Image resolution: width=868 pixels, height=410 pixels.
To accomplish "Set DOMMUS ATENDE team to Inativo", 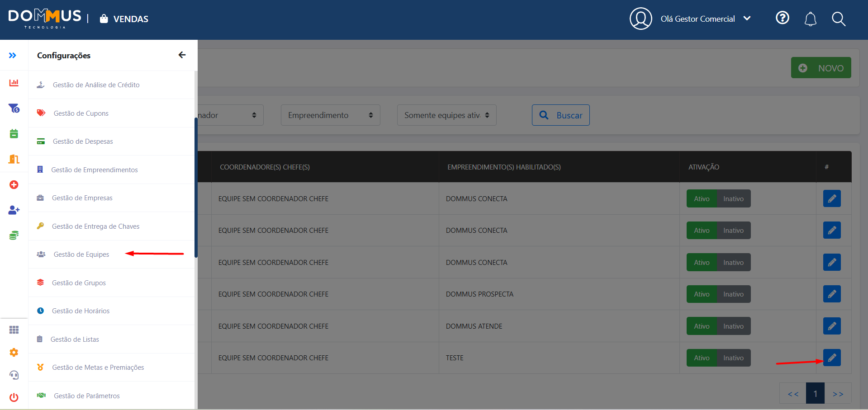I will tap(734, 326).
